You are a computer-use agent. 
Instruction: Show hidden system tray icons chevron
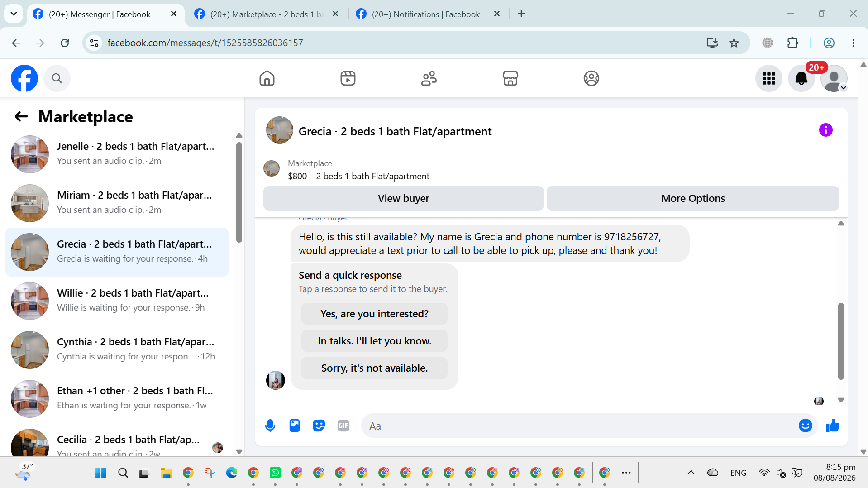[x=691, y=473]
